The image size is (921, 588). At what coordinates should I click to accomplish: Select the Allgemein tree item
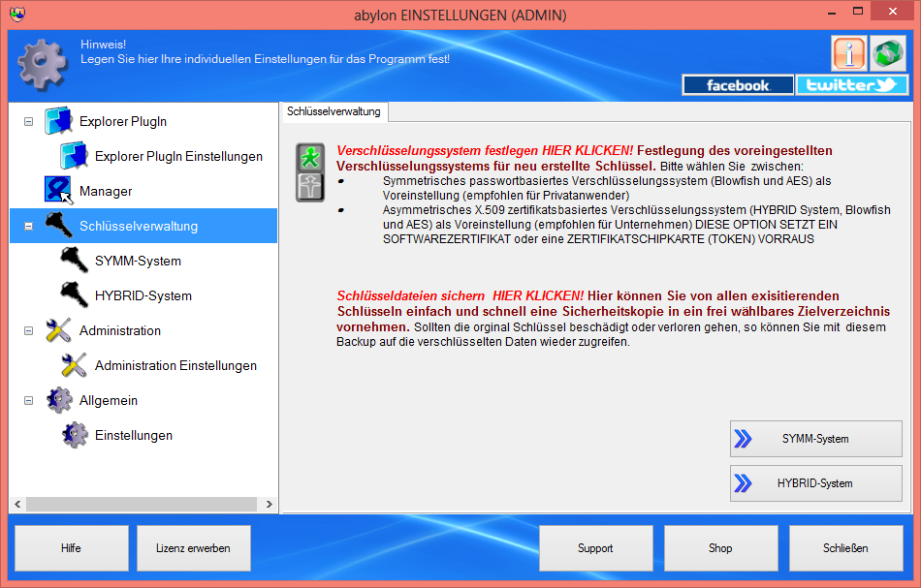coord(108,400)
